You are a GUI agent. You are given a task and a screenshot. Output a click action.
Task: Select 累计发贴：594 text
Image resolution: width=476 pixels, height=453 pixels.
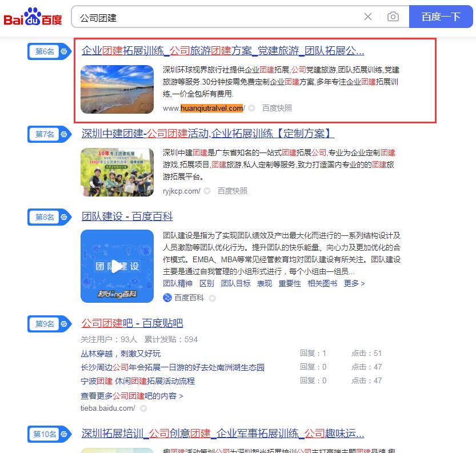(171, 339)
